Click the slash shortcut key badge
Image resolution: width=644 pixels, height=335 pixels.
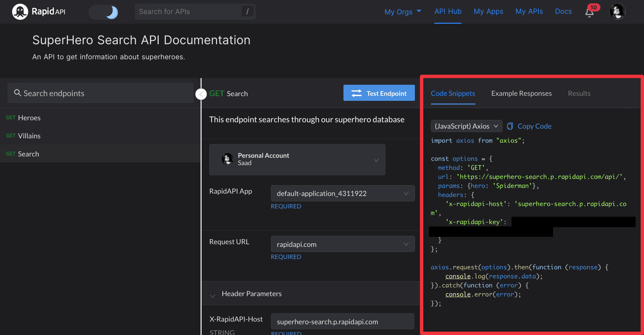pos(247,11)
